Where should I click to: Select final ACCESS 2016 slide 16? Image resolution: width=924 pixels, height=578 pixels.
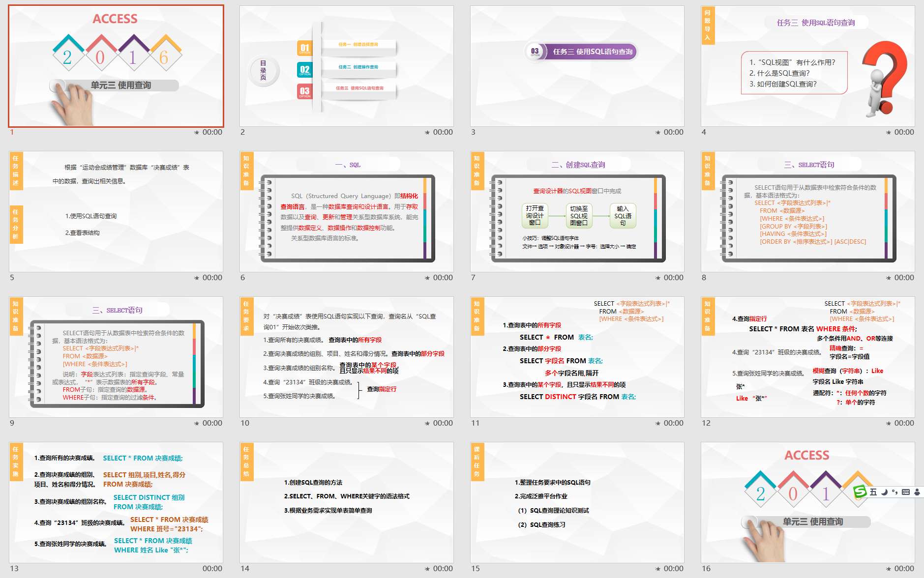[x=807, y=502]
